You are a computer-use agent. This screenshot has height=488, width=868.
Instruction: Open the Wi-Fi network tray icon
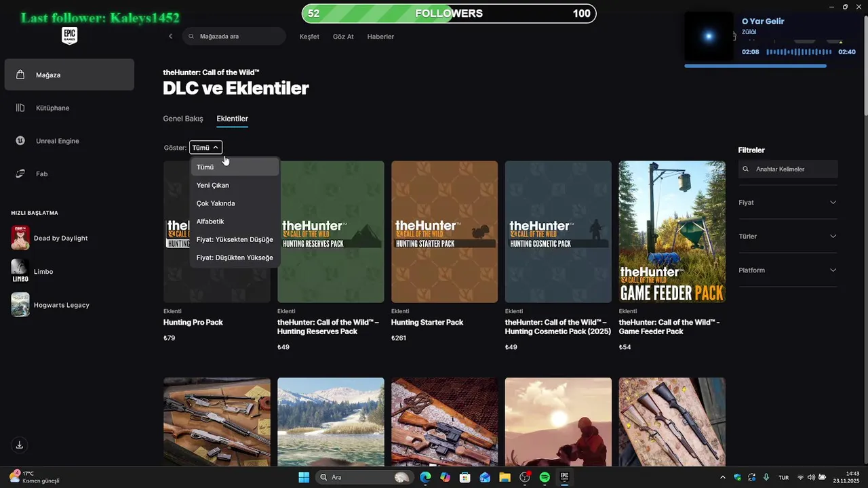point(801,477)
